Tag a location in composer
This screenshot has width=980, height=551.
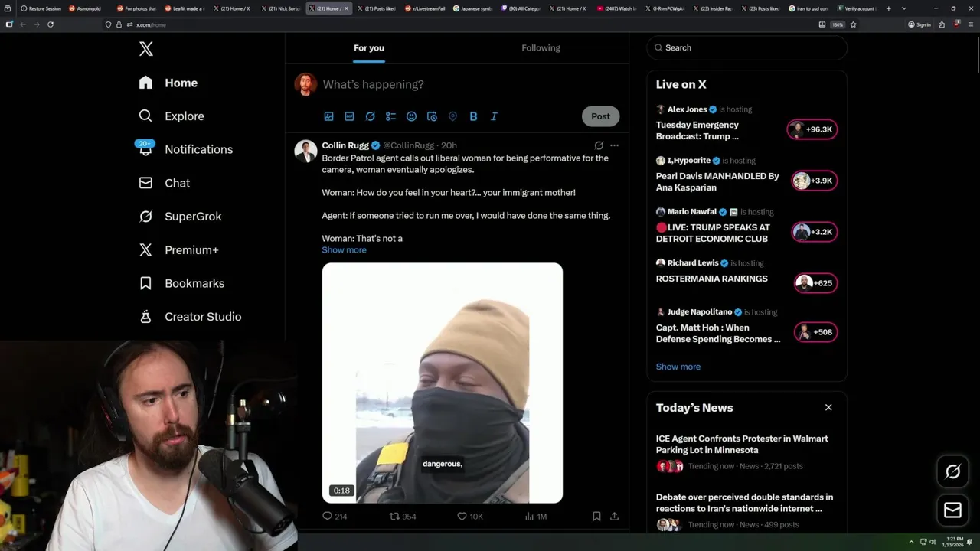coord(452,116)
